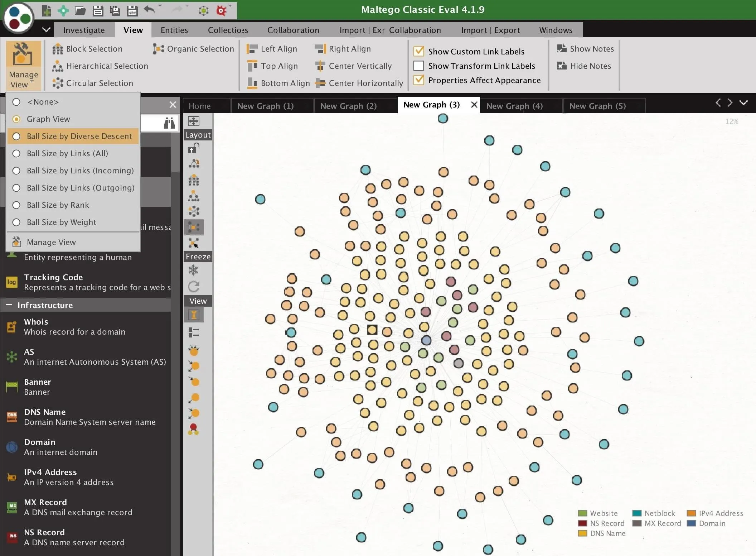The image size is (756, 556).
Task: Close the entity palette panel
Action: tap(173, 104)
